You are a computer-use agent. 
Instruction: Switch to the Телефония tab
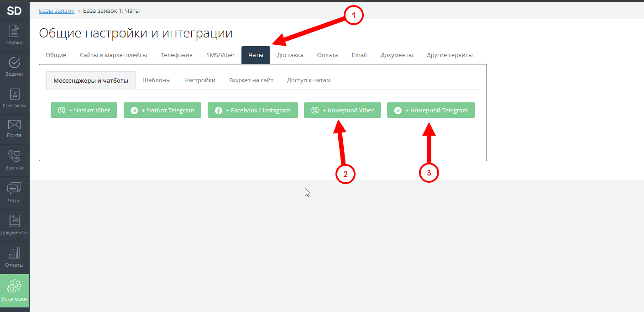[x=177, y=55]
